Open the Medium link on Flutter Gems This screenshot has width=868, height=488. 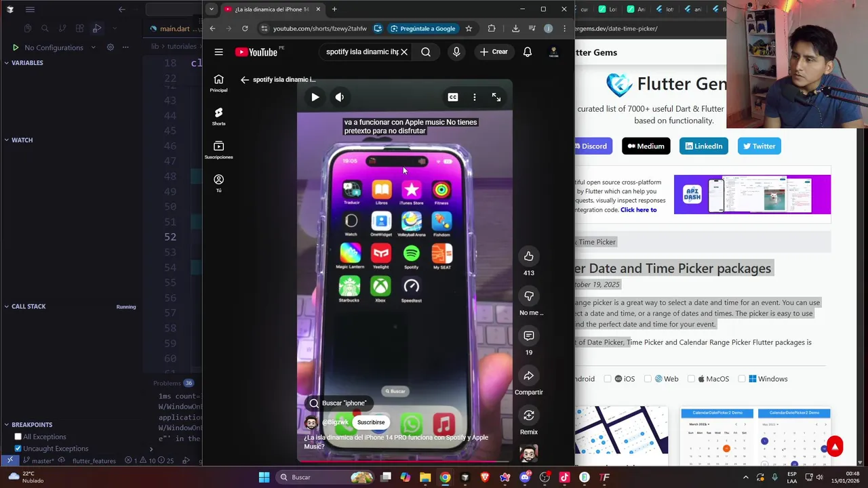(x=646, y=146)
